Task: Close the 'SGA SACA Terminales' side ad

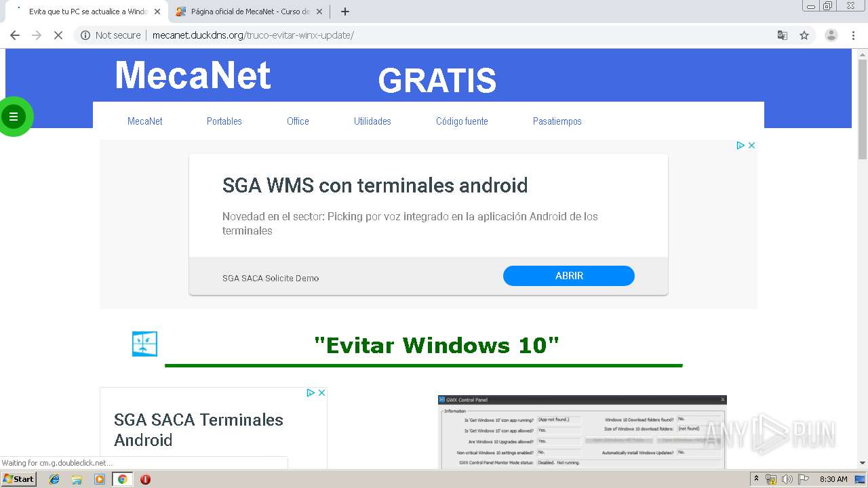Action: [x=322, y=392]
